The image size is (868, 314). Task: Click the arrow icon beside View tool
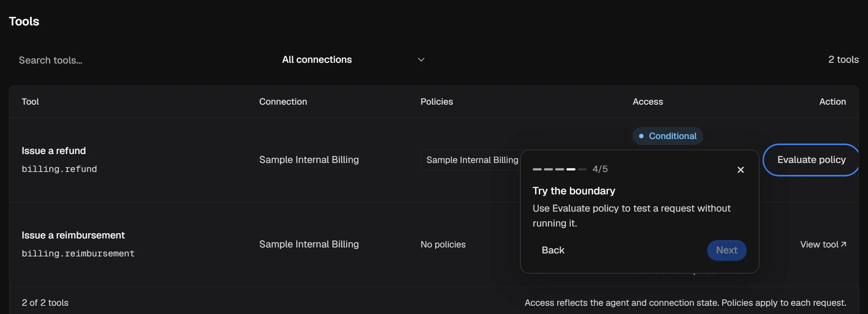pos(843,244)
